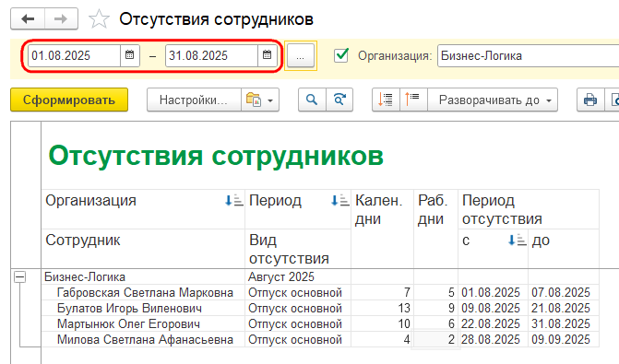Click working days cell for Милова

click(435, 339)
